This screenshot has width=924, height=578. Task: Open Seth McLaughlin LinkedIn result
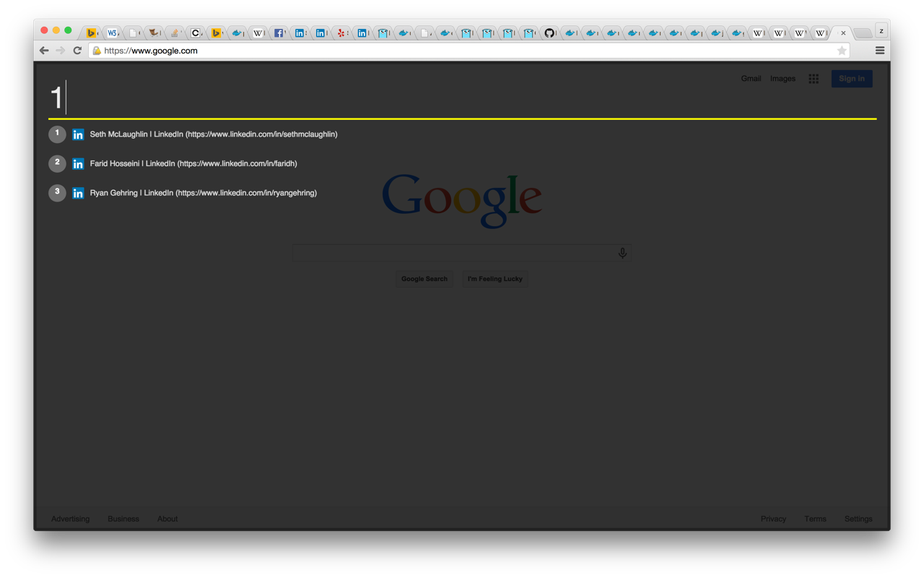(214, 134)
